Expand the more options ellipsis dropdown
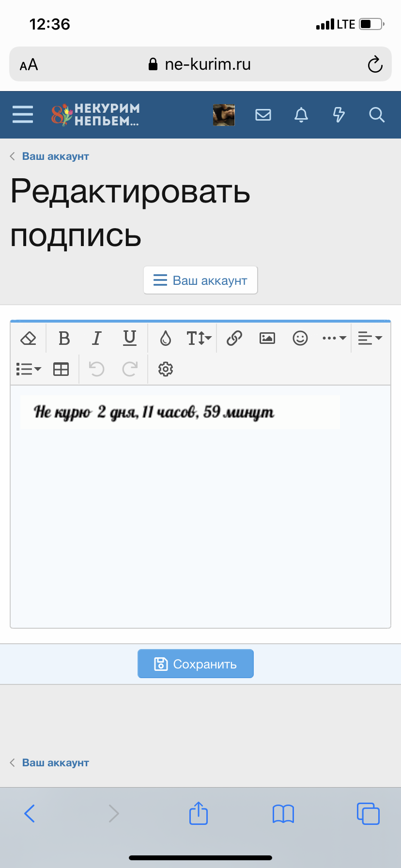Image resolution: width=401 pixels, height=868 pixels. (334, 338)
